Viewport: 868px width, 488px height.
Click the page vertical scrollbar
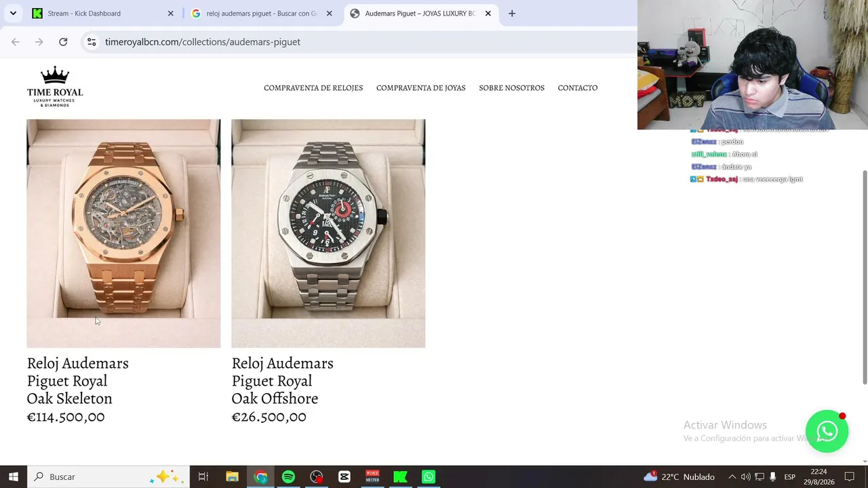coord(864,277)
